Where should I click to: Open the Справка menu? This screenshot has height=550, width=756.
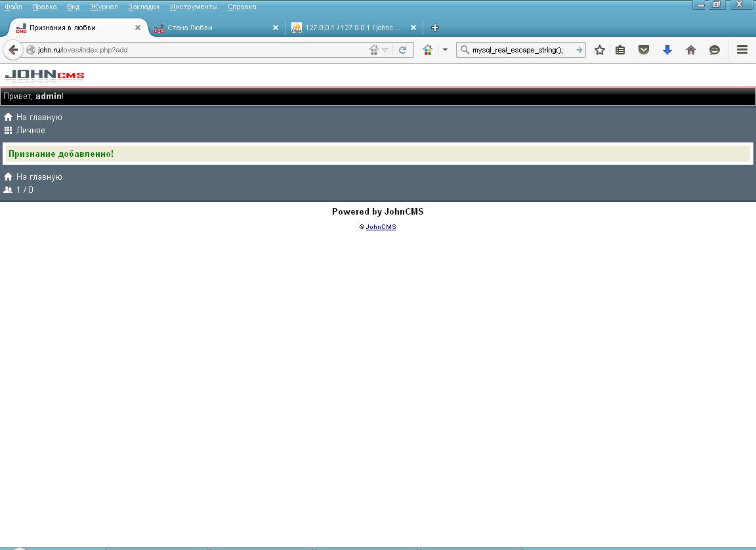pyautogui.click(x=242, y=7)
